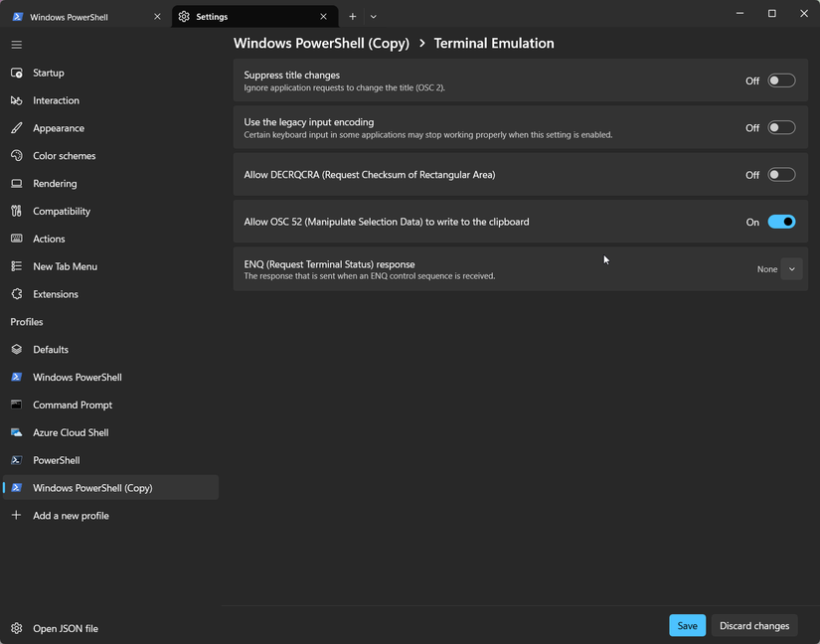Open the Interaction settings page
Screen dimensions: 820x644
pyautogui.click(x=110, y=100)
